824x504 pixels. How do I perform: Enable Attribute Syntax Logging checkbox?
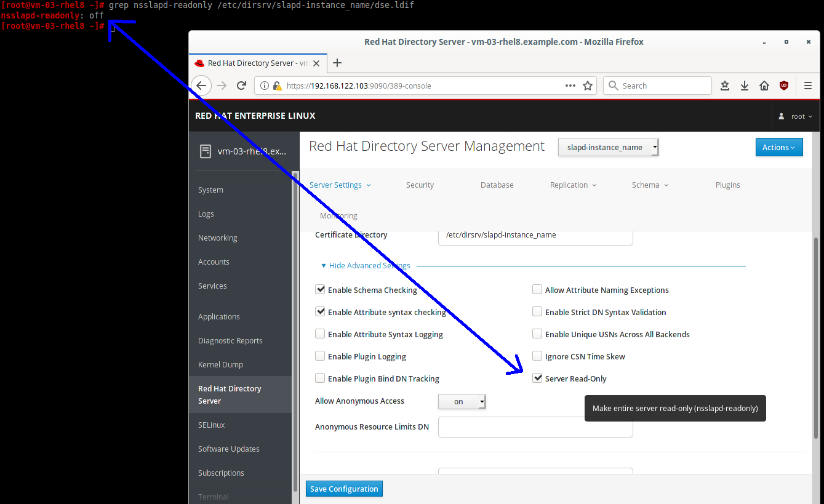320,334
